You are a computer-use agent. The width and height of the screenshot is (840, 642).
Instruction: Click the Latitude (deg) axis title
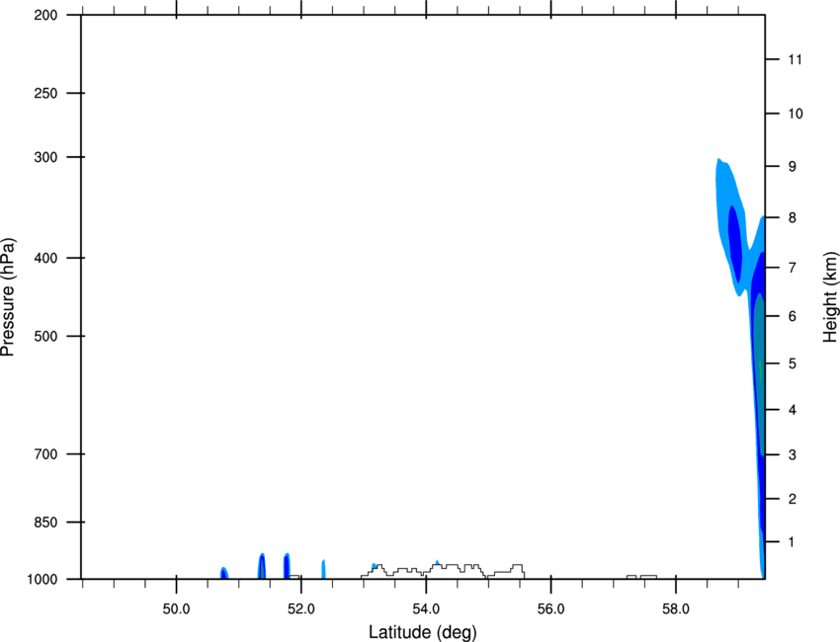(x=422, y=632)
